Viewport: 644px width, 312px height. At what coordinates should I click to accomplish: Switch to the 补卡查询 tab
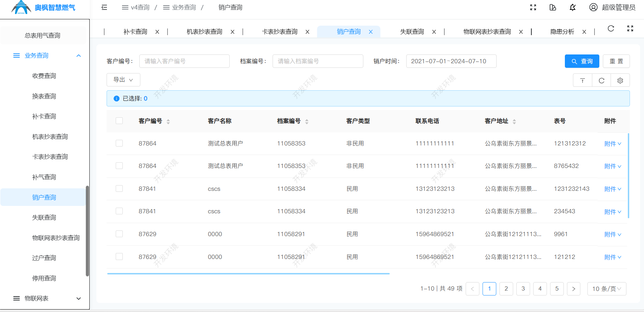click(135, 32)
